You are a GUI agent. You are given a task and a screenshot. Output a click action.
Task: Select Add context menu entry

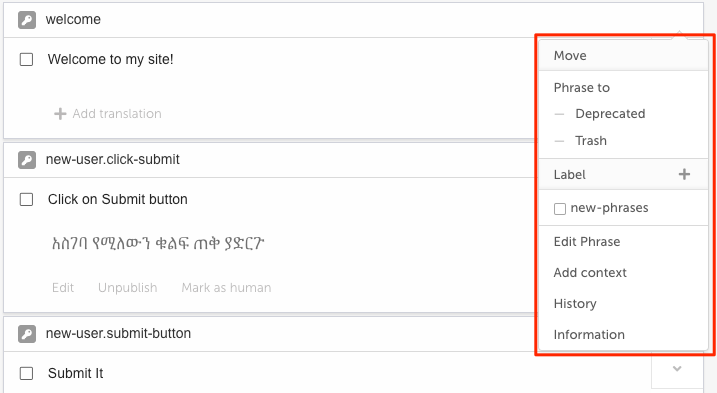tap(590, 273)
